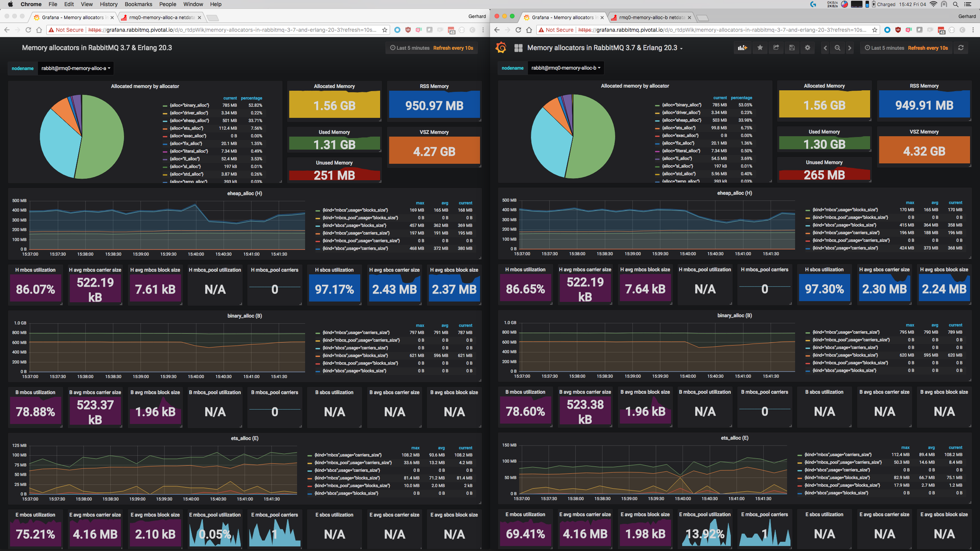Screen dimensions: 980x551
Task: Open macOS Spotlight search
Action: click(955, 4)
